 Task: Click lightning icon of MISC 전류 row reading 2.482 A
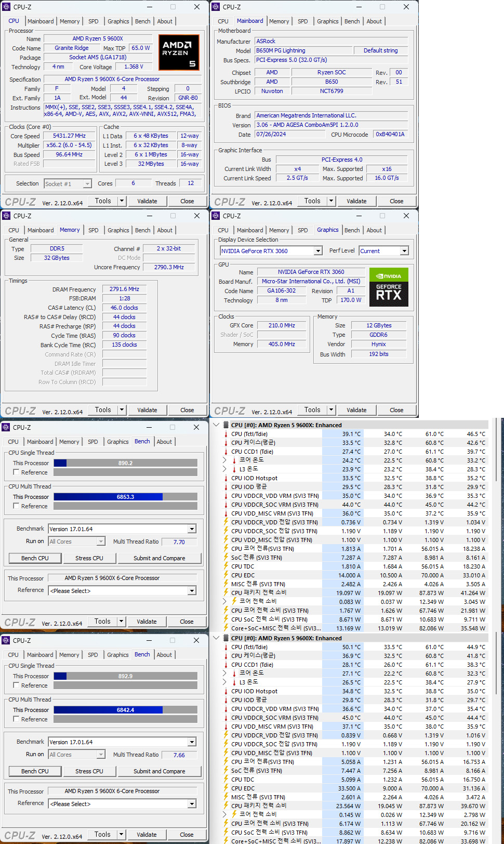tap(226, 584)
